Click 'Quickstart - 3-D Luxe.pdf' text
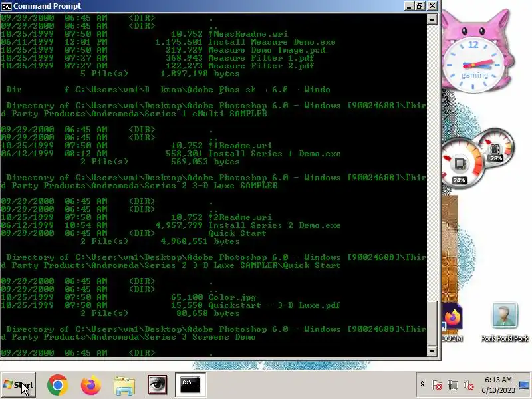 point(275,305)
